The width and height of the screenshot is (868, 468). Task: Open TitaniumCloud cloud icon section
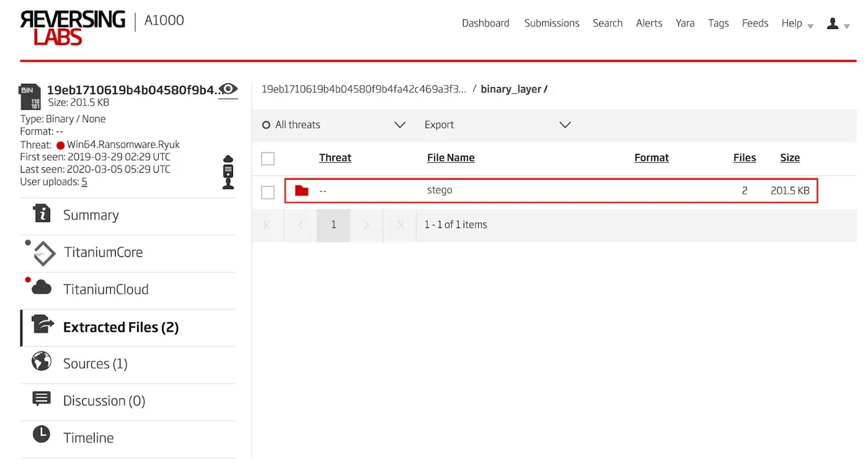point(42,288)
